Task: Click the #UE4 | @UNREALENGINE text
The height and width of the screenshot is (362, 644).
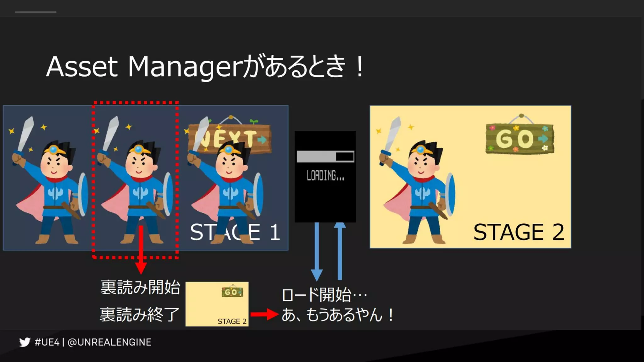Action: click(x=93, y=342)
